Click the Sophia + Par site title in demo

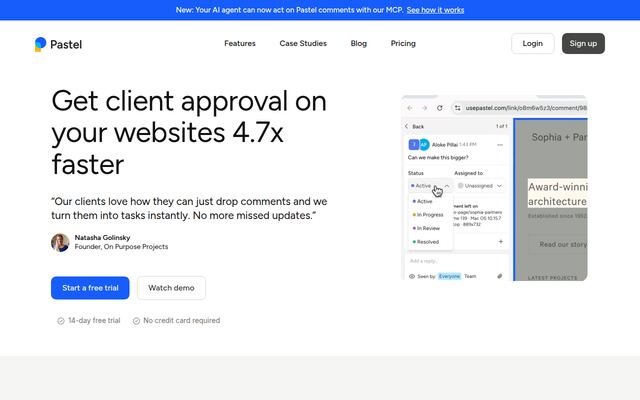[559, 137]
